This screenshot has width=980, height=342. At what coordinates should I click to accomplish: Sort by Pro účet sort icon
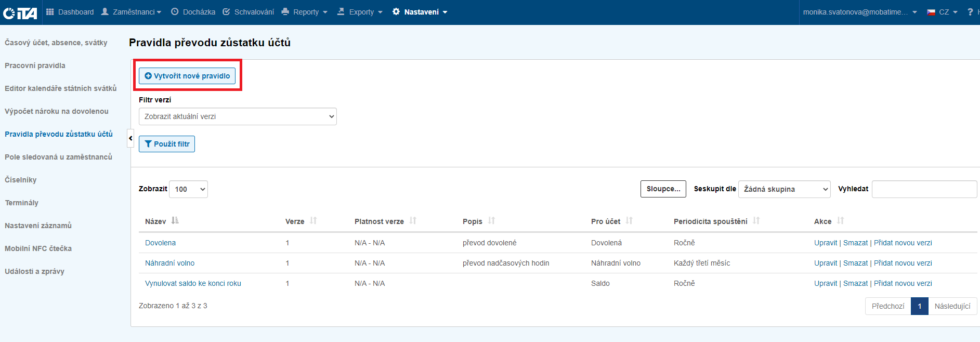tap(629, 221)
